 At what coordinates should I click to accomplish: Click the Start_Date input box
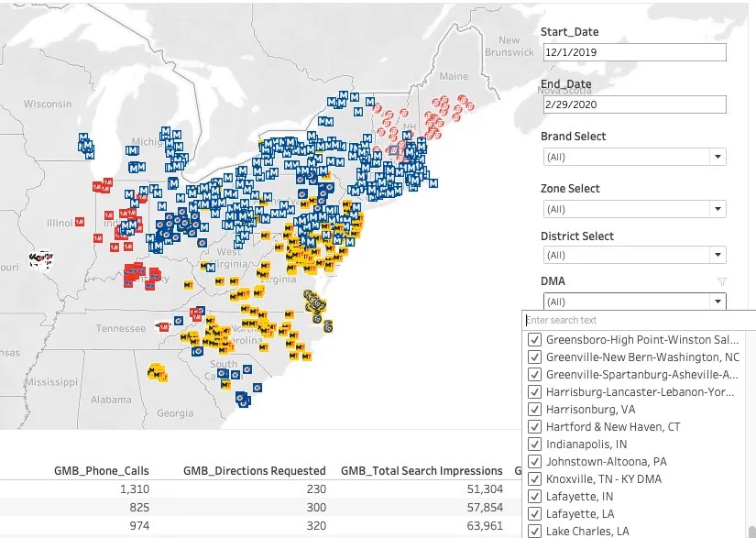click(x=635, y=51)
